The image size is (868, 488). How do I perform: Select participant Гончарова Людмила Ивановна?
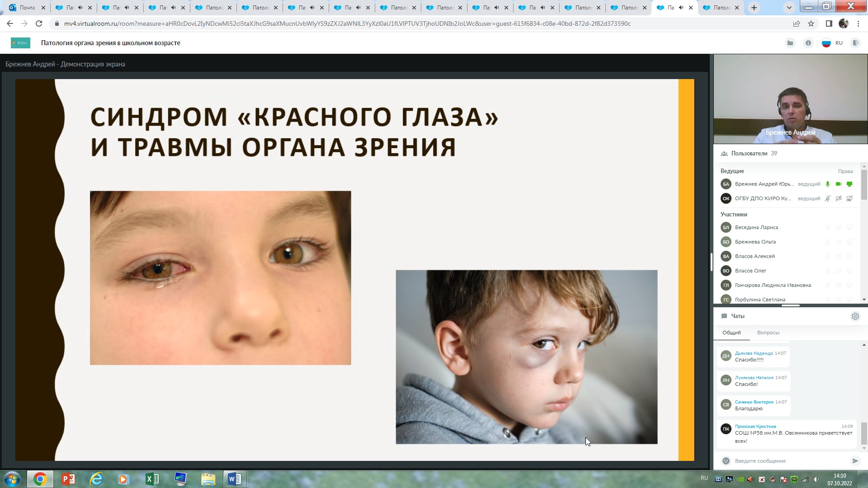[773, 285]
